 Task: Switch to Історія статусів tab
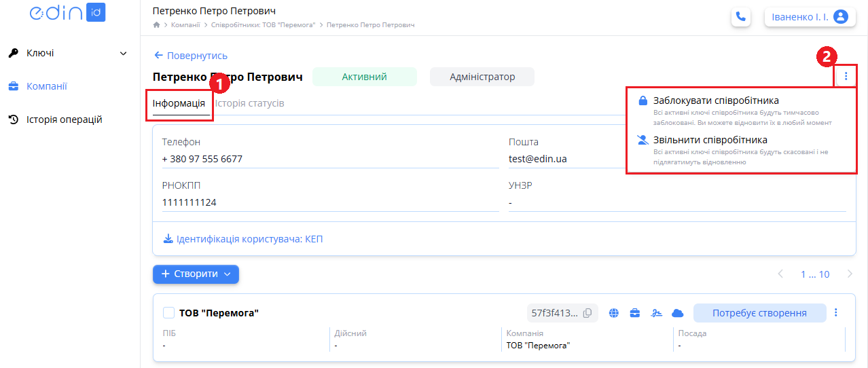(249, 104)
